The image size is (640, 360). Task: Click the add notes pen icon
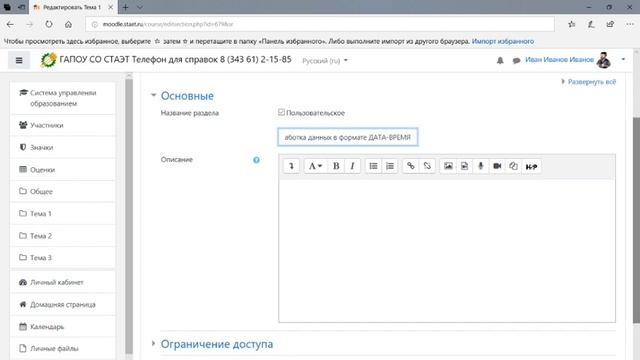coord(591,24)
